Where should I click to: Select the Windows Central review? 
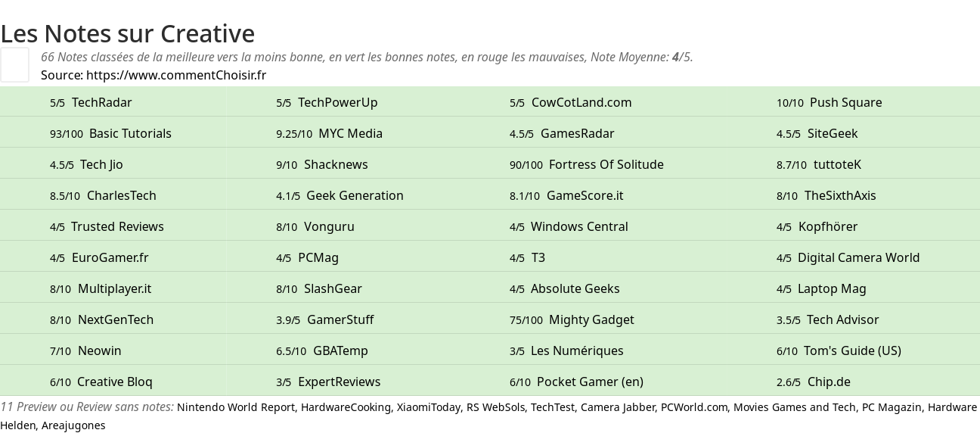[x=569, y=226]
